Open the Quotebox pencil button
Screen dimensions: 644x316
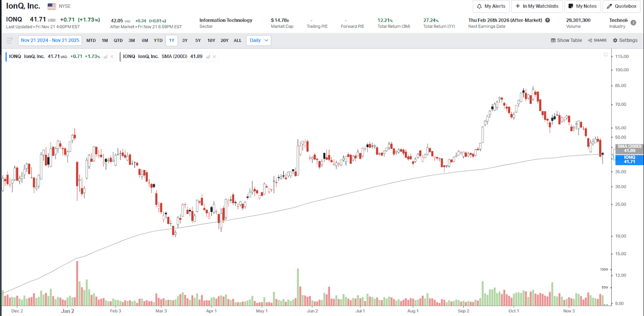point(621,6)
